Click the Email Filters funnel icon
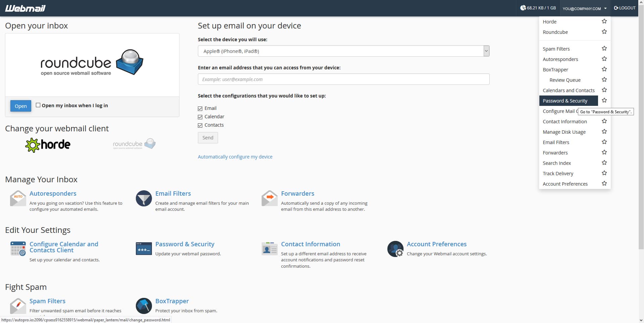Screen dimensions: 644x323 144,198
